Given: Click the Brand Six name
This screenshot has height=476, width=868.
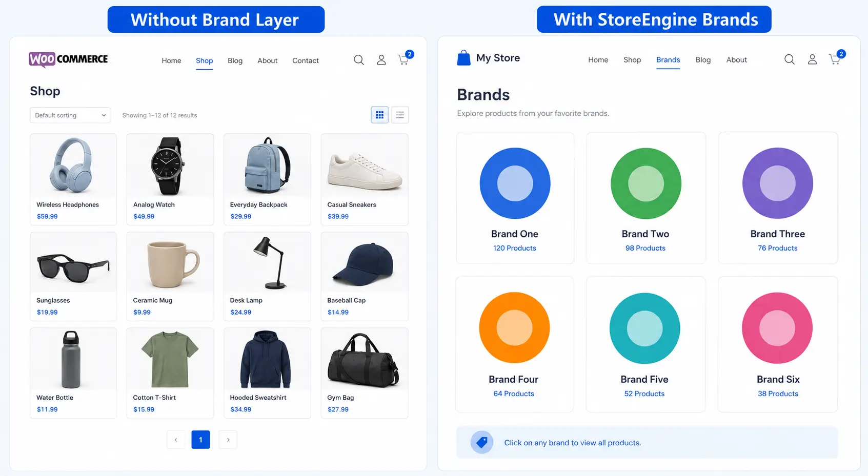Looking at the screenshot, I should (x=778, y=379).
